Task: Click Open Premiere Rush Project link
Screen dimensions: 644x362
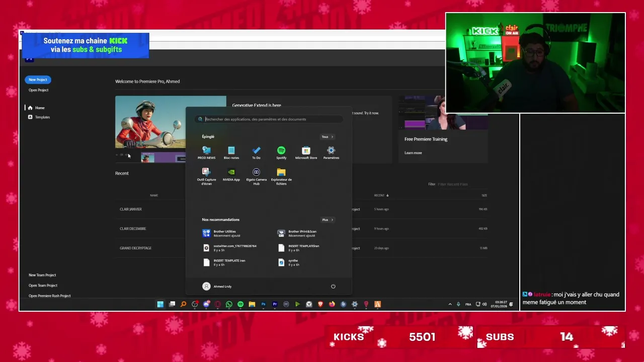Action: pos(49,296)
